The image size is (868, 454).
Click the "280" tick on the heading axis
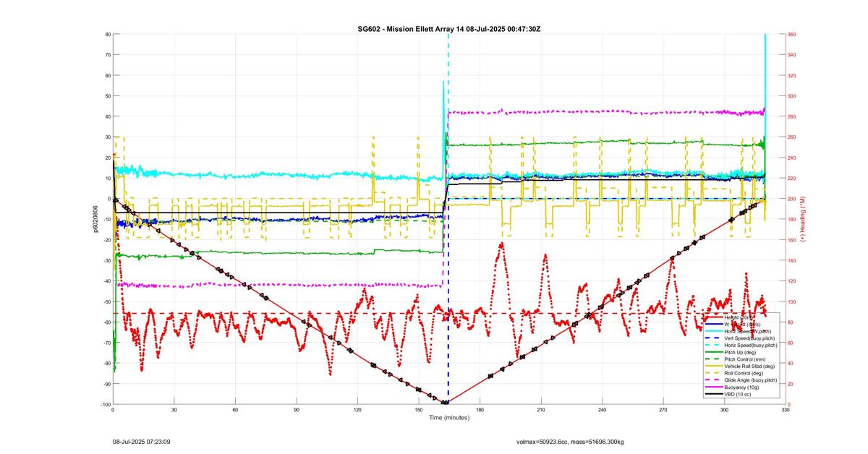pos(791,116)
